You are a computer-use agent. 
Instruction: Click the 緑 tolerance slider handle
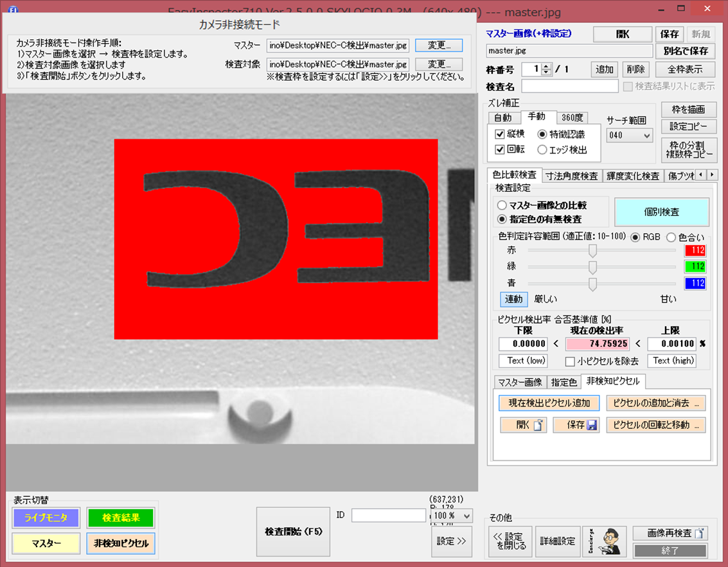pyautogui.click(x=592, y=267)
